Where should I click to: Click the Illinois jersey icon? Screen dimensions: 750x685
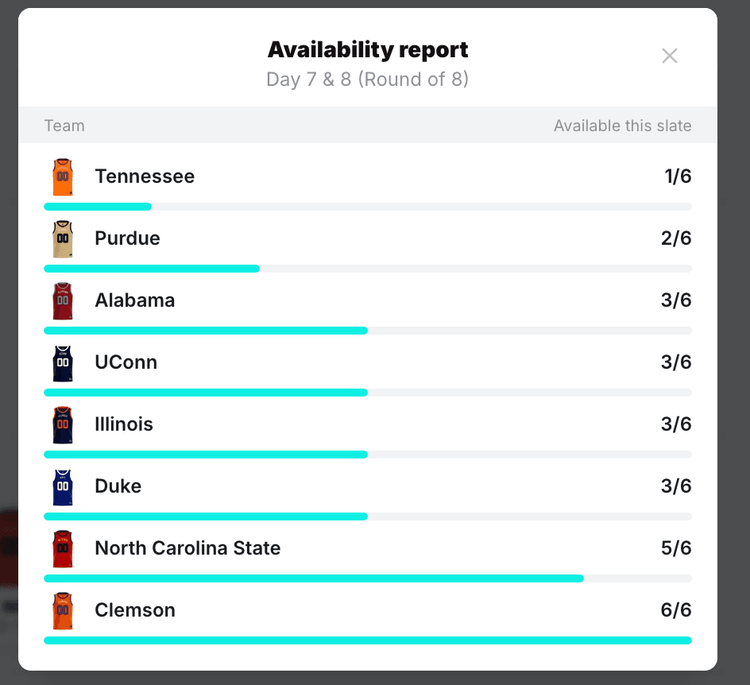point(63,425)
